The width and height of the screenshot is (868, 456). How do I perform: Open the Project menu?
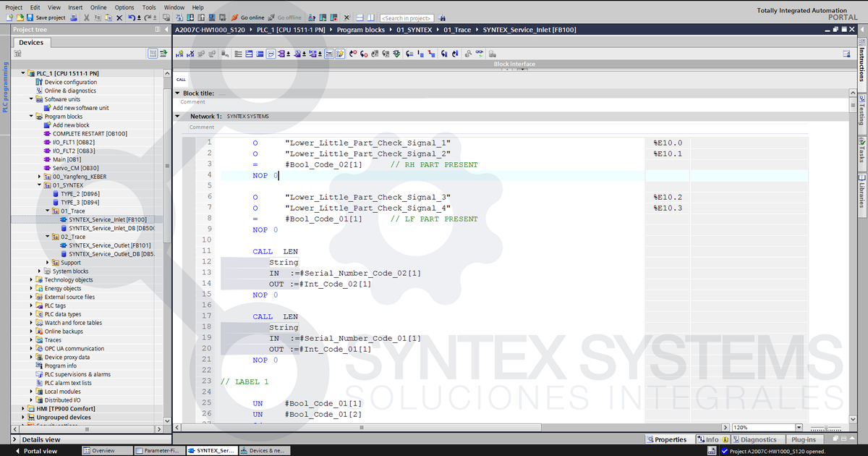click(14, 7)
